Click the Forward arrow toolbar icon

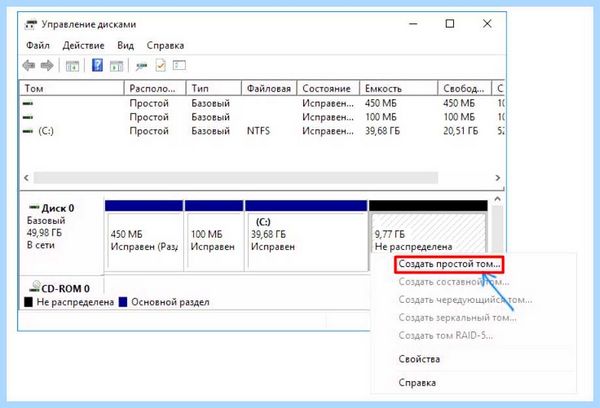click(x=47, y=66)
